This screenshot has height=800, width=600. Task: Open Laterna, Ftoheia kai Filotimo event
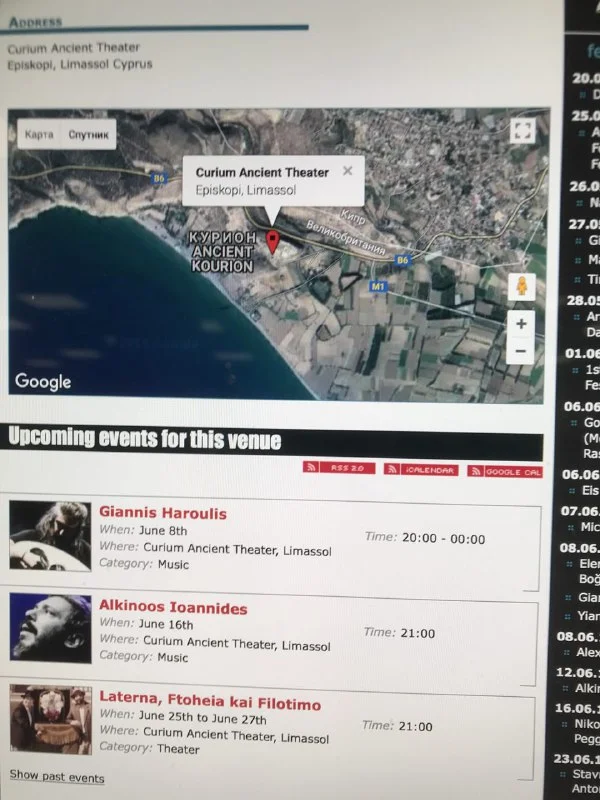(x=210, y=704)
